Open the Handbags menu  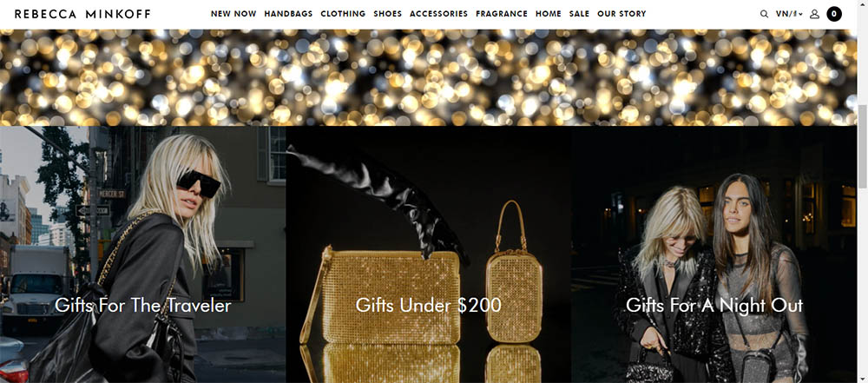[x=288, y=14]
